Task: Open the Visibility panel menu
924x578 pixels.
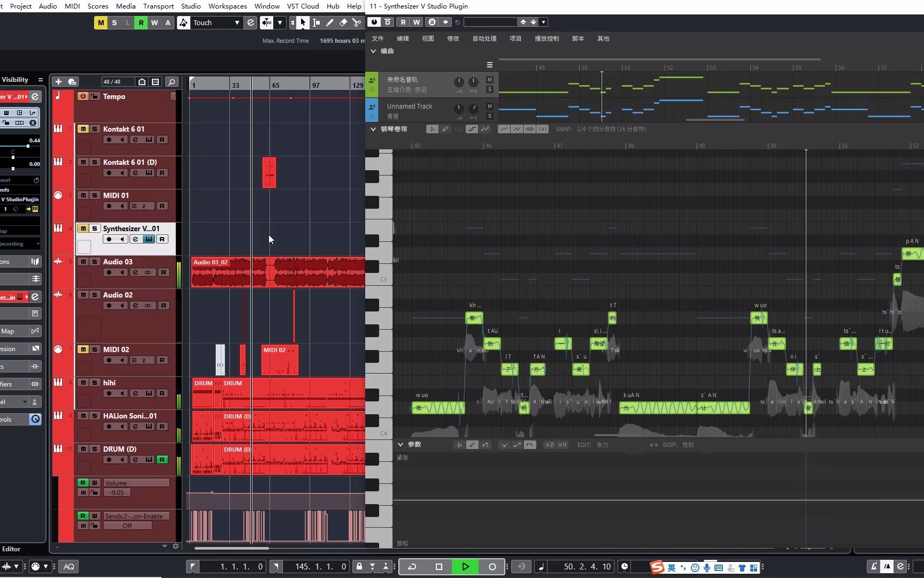Action: tap(40, 80)
